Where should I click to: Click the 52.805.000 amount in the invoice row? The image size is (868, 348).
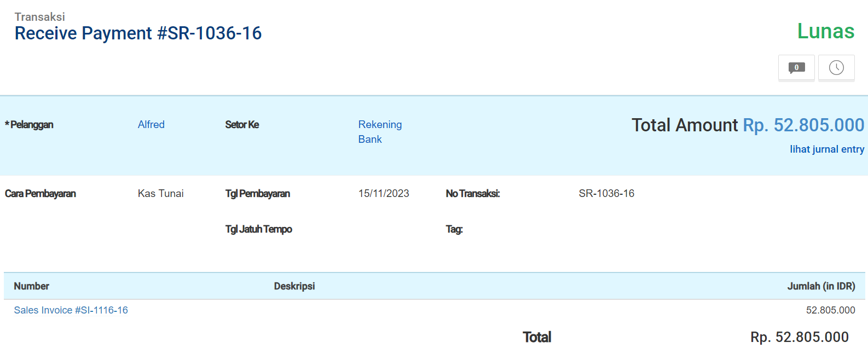pyautogui.click(x=830, y=310)
